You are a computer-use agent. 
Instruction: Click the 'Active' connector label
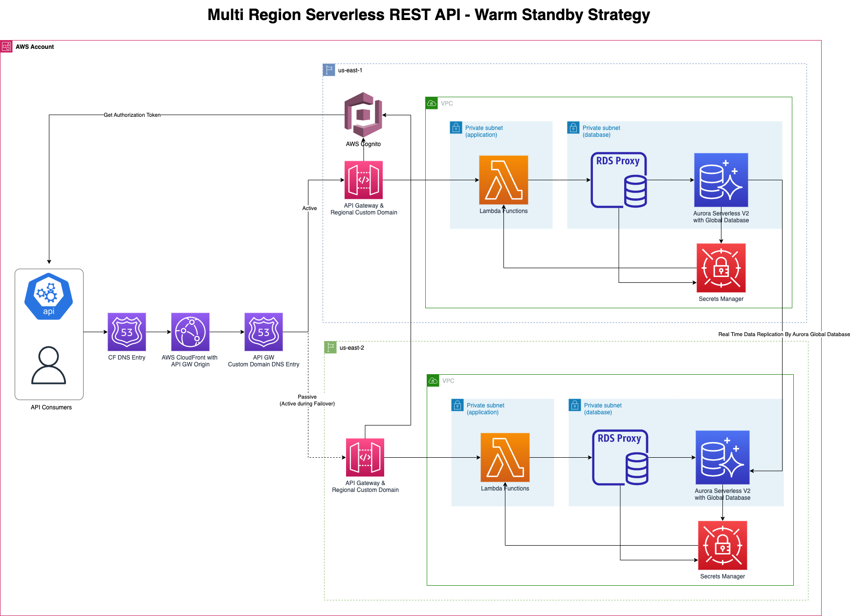coord(309,208)
